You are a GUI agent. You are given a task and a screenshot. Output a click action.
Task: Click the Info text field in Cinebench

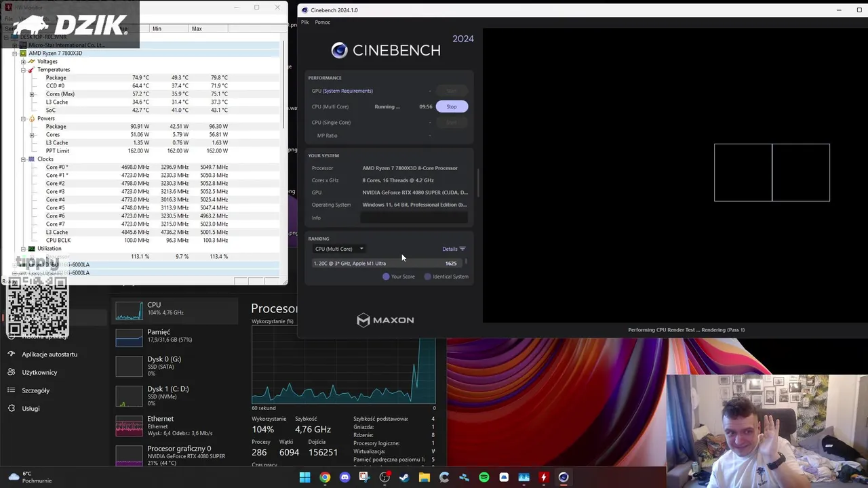point(414,218)
